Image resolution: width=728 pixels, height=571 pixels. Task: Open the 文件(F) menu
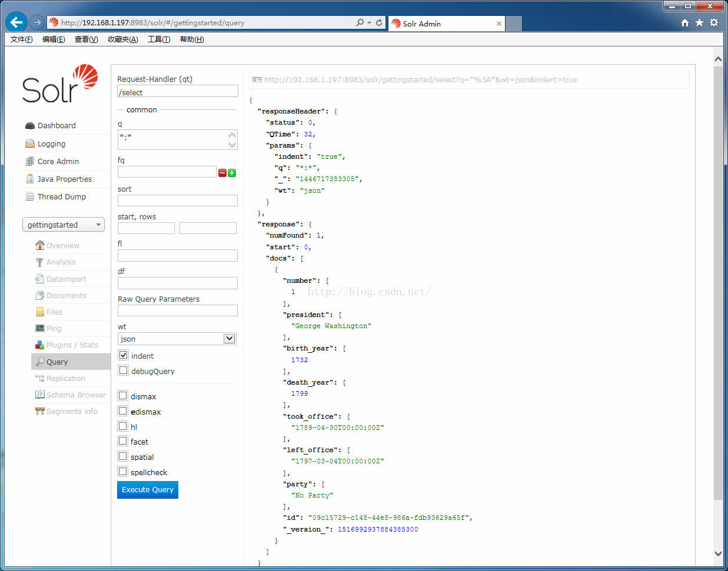(21, 39)
